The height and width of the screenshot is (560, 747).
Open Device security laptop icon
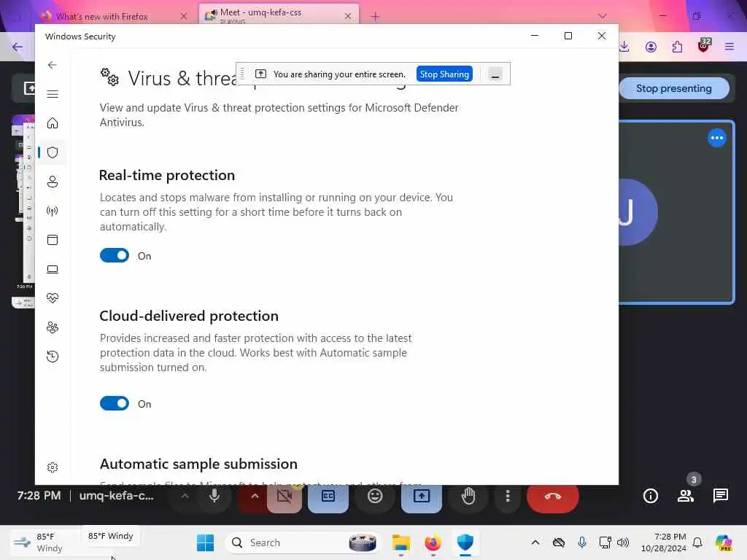click(53, 269)
